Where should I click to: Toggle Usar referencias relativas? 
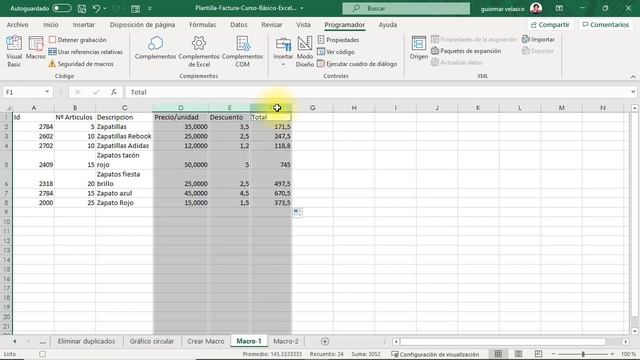point(85,52)
